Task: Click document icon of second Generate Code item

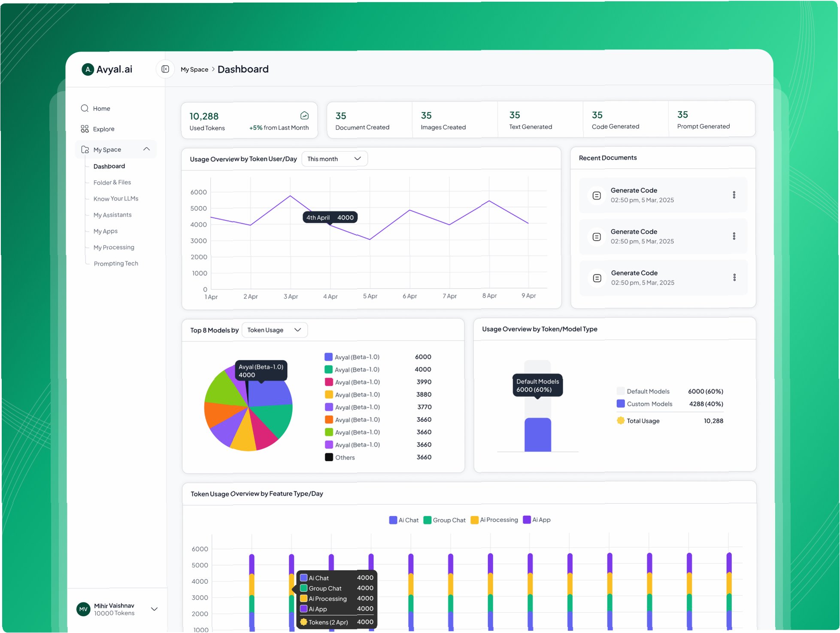Action: click(x=596, y=237)
